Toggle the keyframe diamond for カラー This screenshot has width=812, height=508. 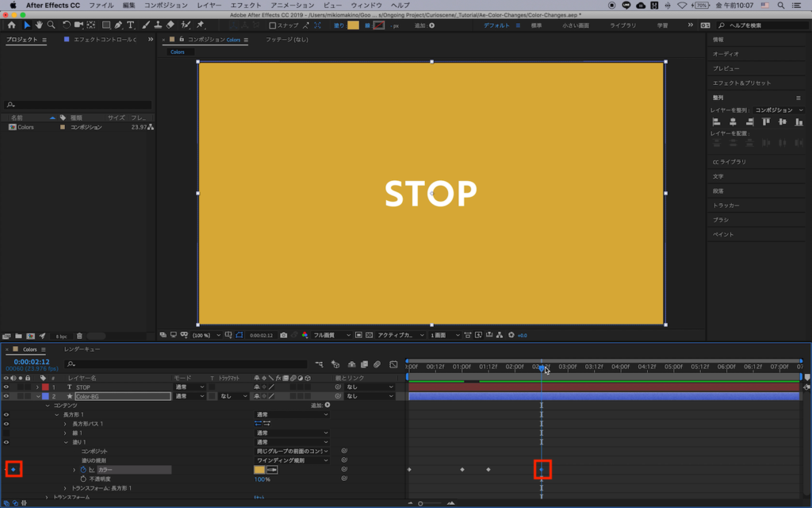pos(13,470)
